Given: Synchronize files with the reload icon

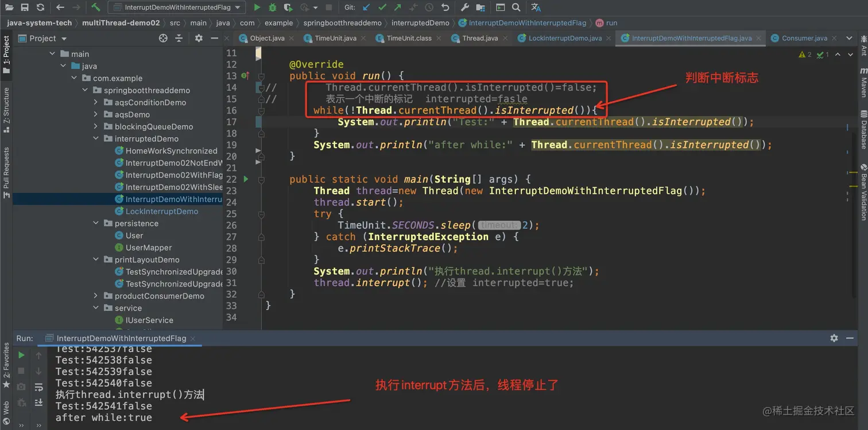Looking at the screenshot, I should (40, 7).
